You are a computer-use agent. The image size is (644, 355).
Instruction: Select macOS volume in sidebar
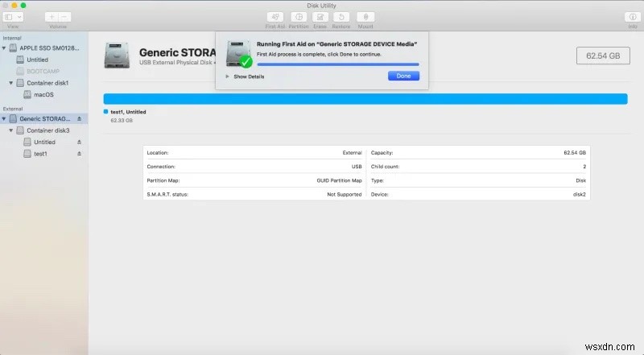tap(44, 94)
